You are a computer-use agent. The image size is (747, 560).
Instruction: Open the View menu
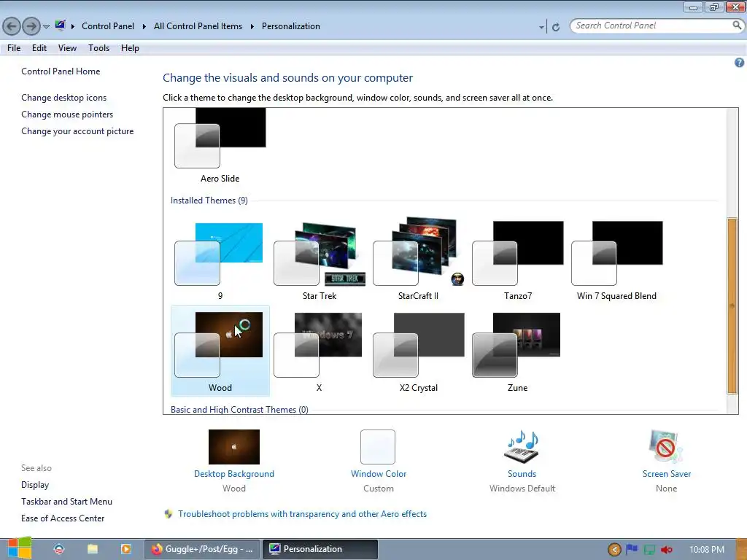[67, 48]
